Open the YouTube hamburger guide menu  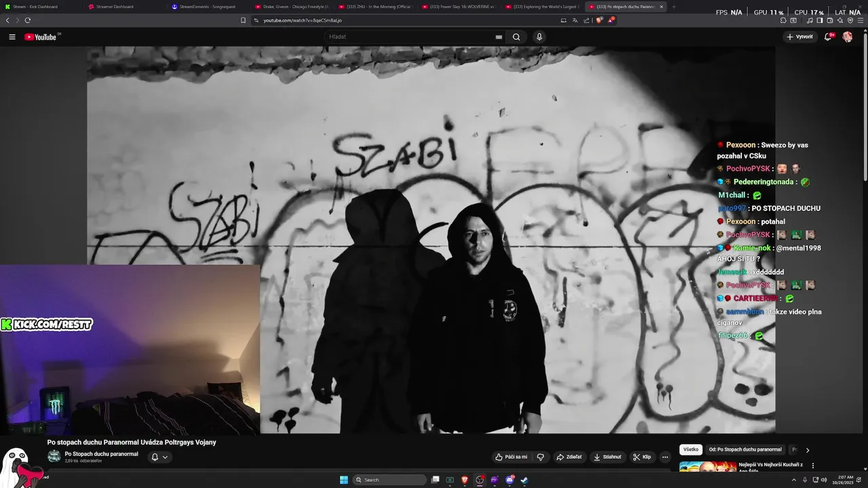click(12, 37)
